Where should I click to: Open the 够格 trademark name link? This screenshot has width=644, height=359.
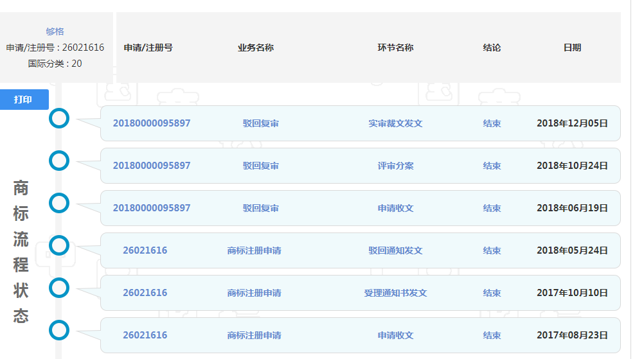(55, 31)
